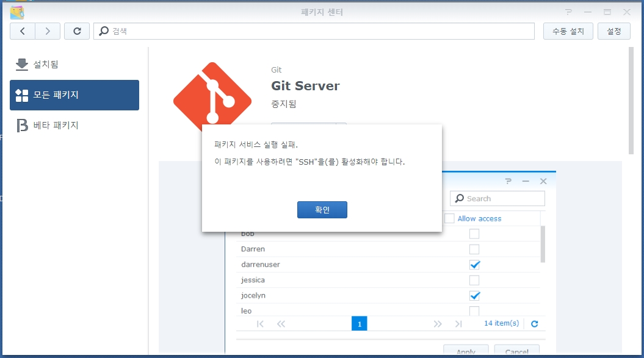The width and height of the screenshot is (644, 358).
Task: Close the Package Center window
Action: (x=627, y=12)
